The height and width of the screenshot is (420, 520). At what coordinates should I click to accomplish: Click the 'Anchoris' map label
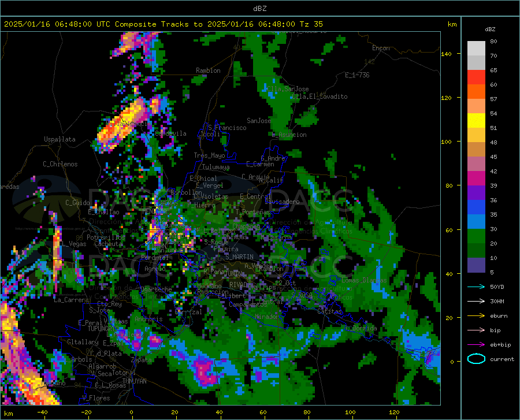pyautogui.click(x=148, y=319)
